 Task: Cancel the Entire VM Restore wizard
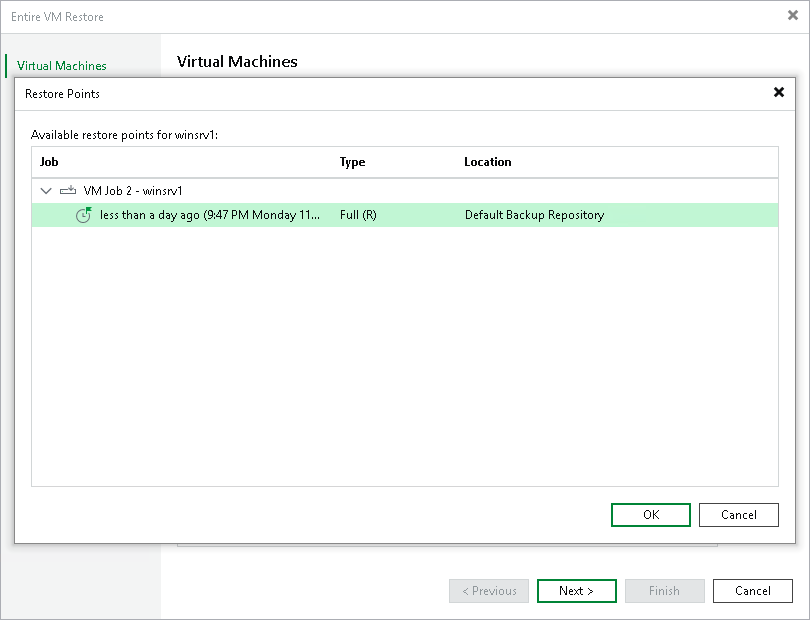pos(752,591)
